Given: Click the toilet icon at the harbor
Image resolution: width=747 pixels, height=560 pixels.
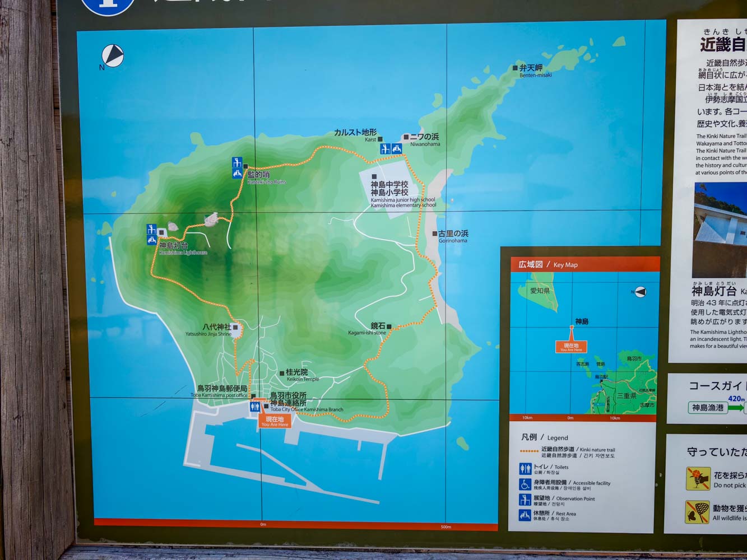Looking at the screenshot, I should coord(255,407).
